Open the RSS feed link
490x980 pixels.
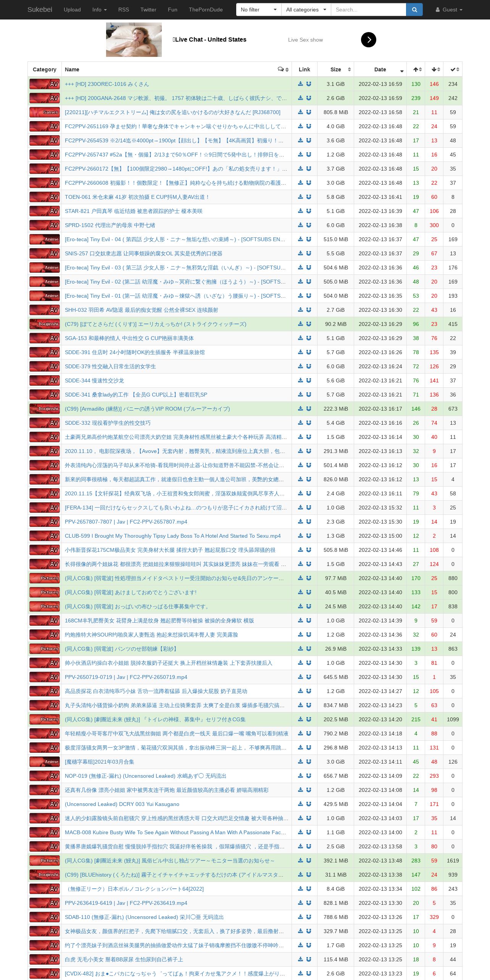pos(124,10)
